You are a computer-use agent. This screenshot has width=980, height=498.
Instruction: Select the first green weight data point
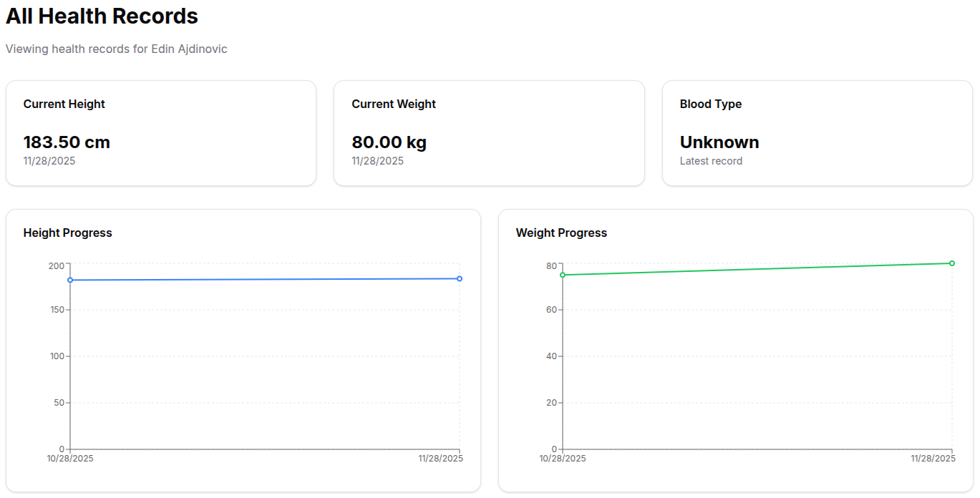(563, 275)
